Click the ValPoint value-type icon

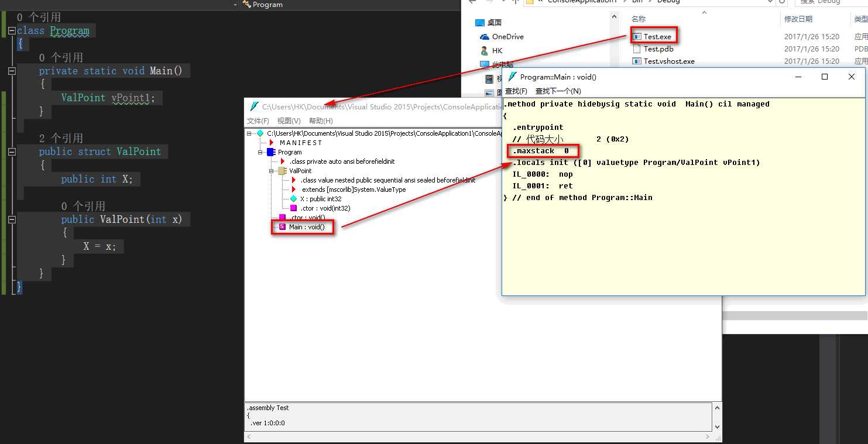(x=282, y=171)
